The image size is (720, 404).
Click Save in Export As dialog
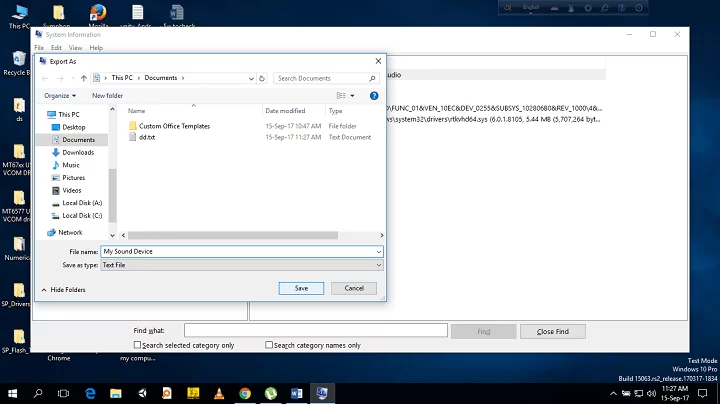point(301,288)
